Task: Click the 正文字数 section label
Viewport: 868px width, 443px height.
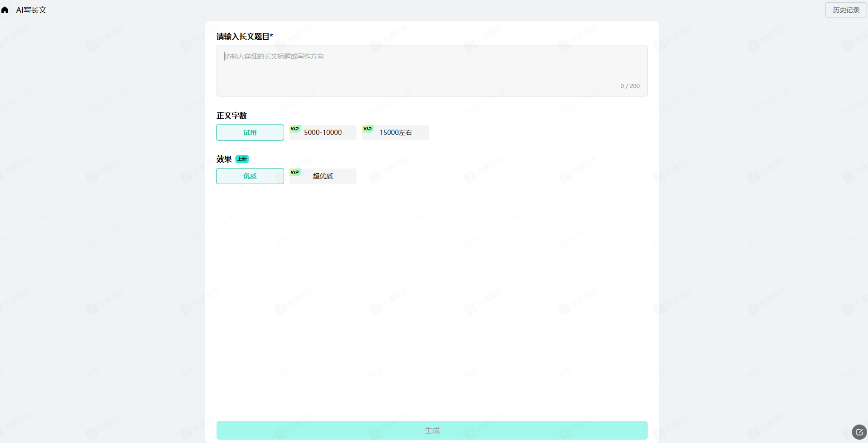Action: (232, 115)
